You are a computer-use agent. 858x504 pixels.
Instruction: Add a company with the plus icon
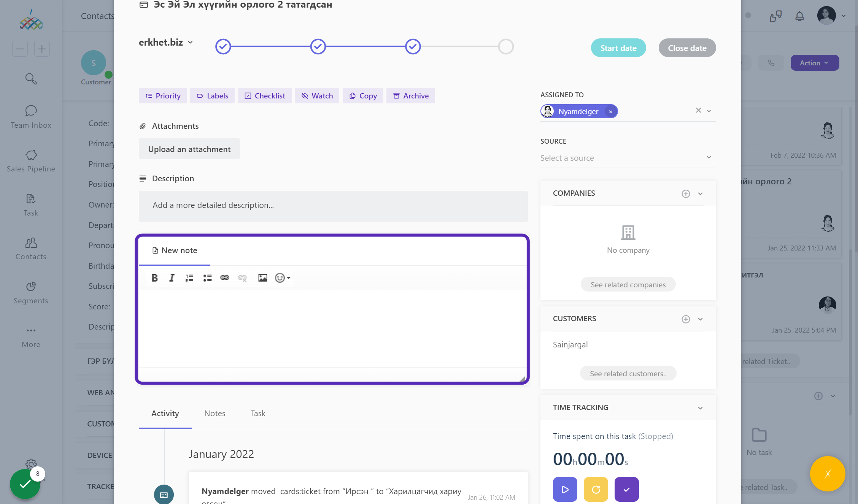[x=686, y=193]
